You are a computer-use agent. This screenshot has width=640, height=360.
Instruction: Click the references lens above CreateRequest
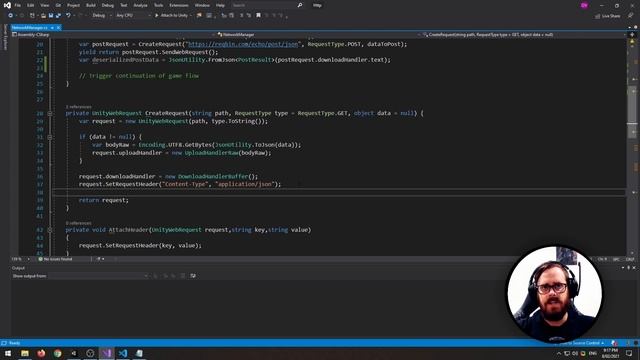tap(78, 107)
